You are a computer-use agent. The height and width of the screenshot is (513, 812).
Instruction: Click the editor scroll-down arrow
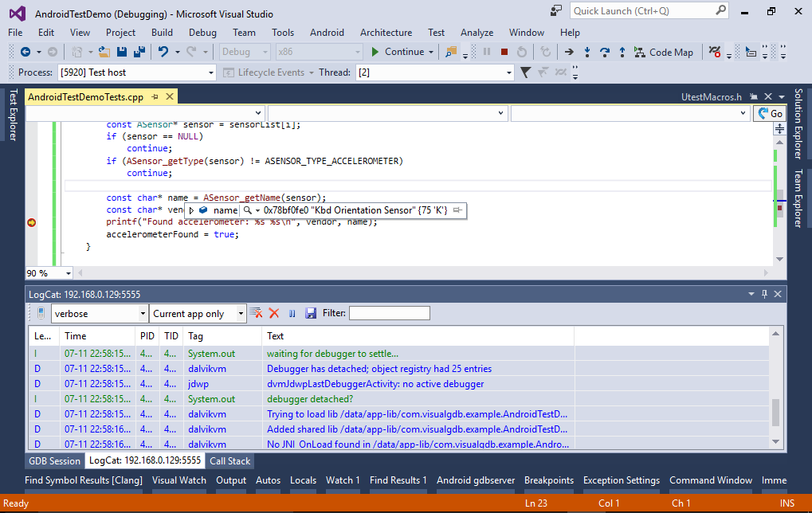tap(779, 260)
